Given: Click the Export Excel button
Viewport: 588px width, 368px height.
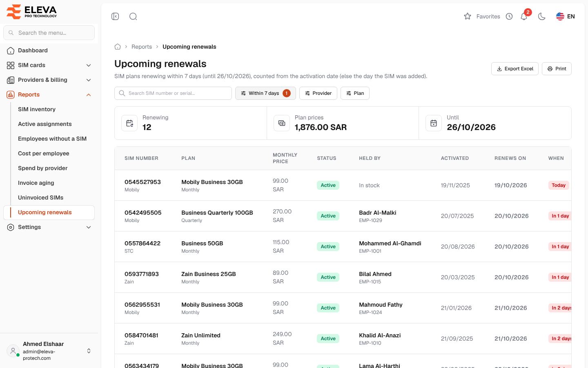Looking at the screenshot, I should click(x=515, y=69).
